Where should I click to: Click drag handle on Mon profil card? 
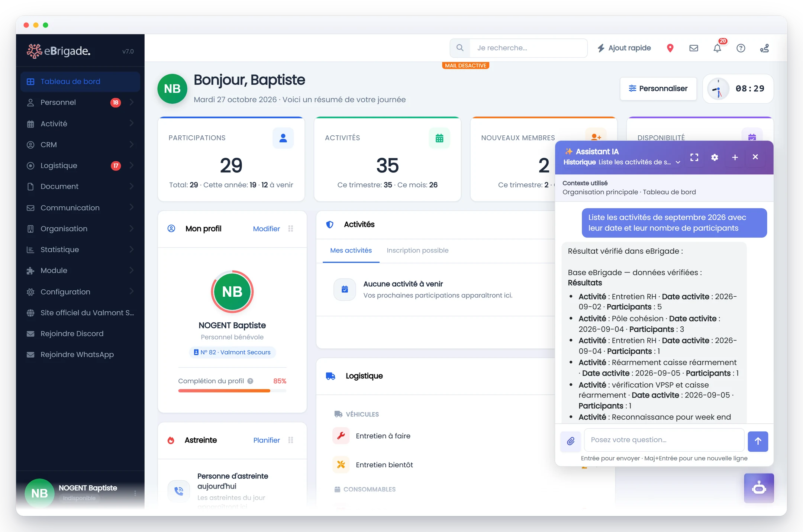click(291, 229)
